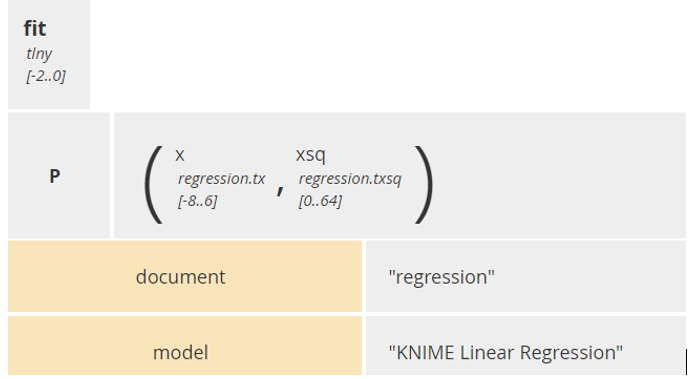The image size is (699, 379).
Task: Open the regression.txsq reference
Action: click(350, 178)
